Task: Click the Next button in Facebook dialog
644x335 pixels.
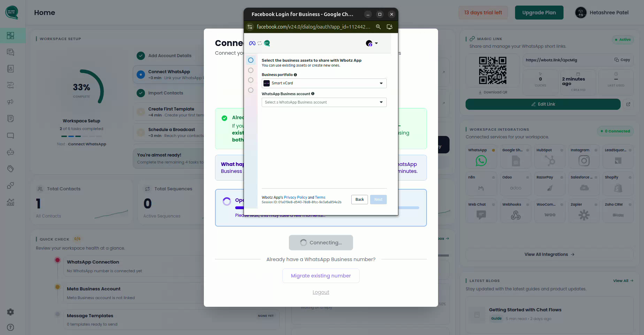Action: click(378, 200)
